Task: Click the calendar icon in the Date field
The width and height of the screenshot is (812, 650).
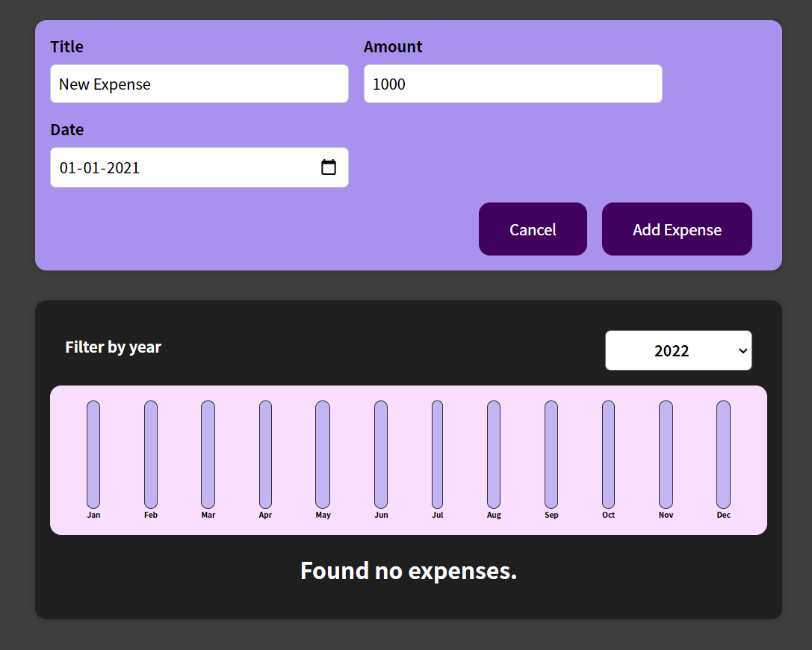Action: tap(329, 167)
